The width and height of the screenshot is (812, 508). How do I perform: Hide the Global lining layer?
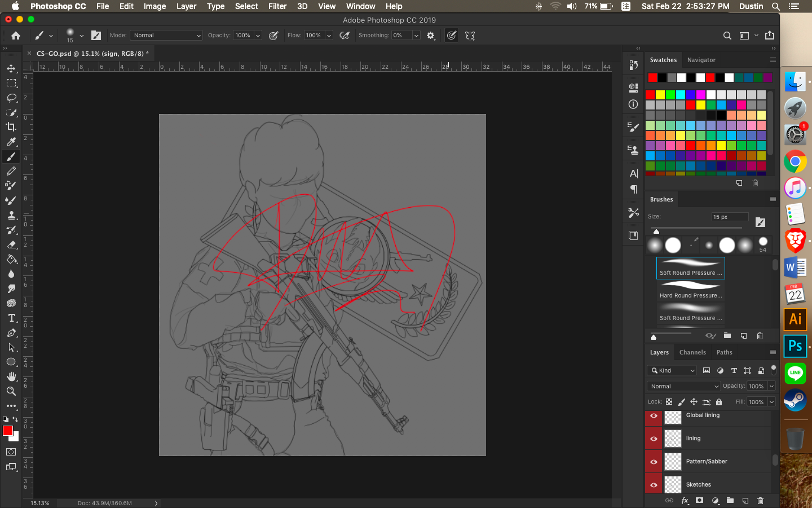point(654,415)
